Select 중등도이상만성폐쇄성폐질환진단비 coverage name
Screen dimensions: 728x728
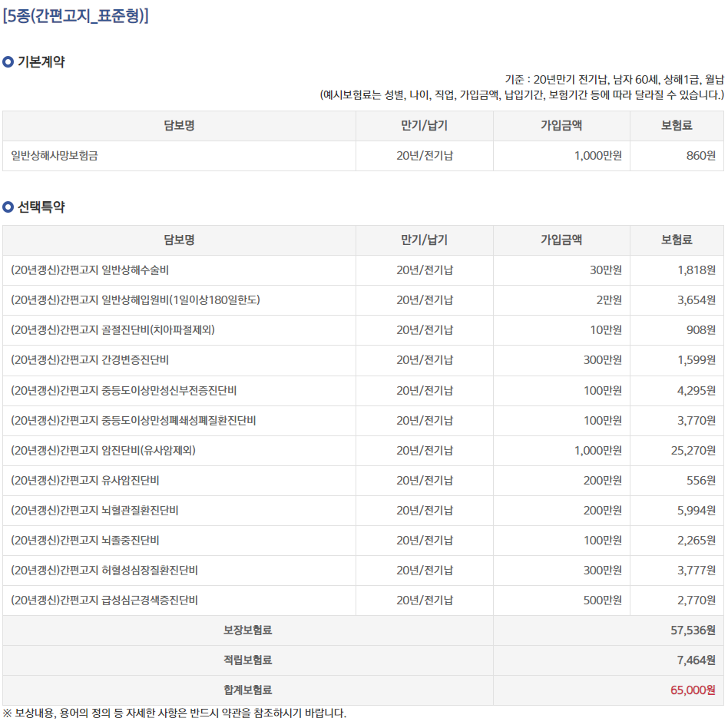pos(134,421)
